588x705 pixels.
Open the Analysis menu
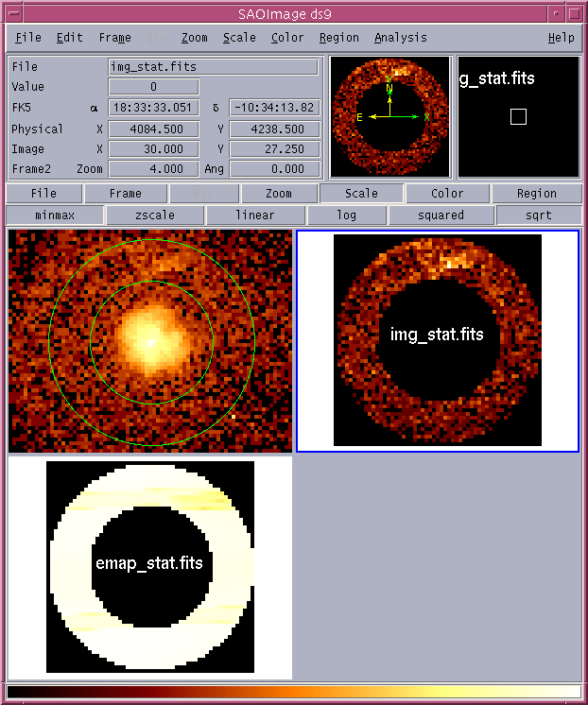pyautogui.click(x=401, y=38)
